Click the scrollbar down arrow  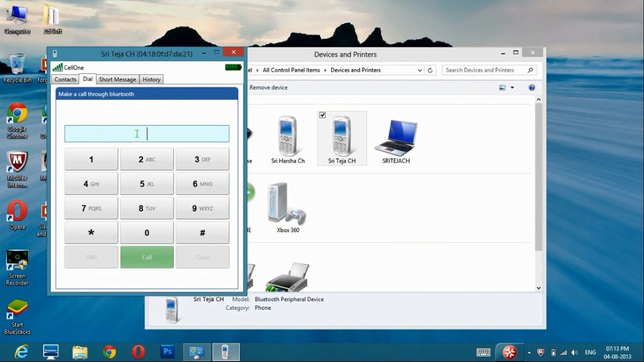click(538, 288)
